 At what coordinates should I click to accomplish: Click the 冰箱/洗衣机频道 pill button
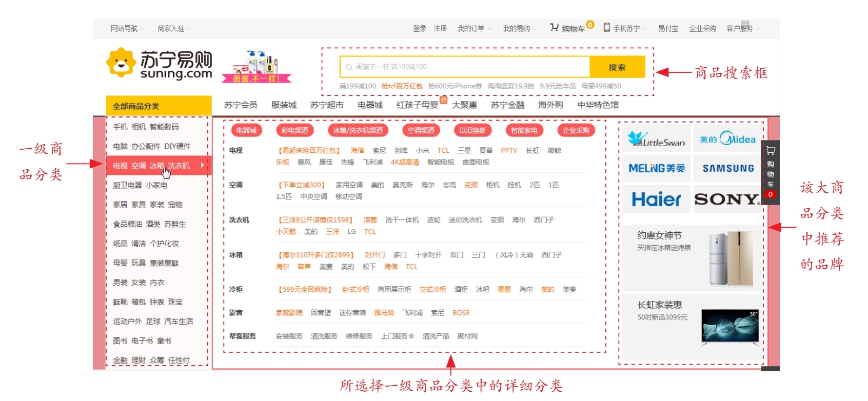click(x=358, y=130)
